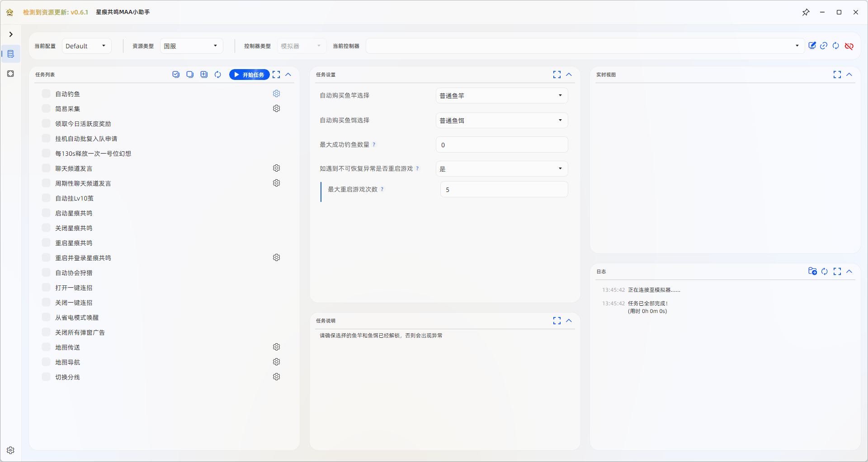The image size is (868, 462).
Task: Open the 自动购买鱼竿选择 dropdown
Action: 501,95
